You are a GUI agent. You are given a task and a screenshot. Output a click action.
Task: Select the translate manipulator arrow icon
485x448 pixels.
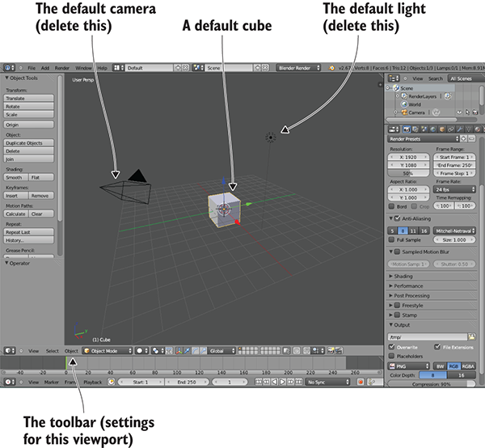pos(187,350)
